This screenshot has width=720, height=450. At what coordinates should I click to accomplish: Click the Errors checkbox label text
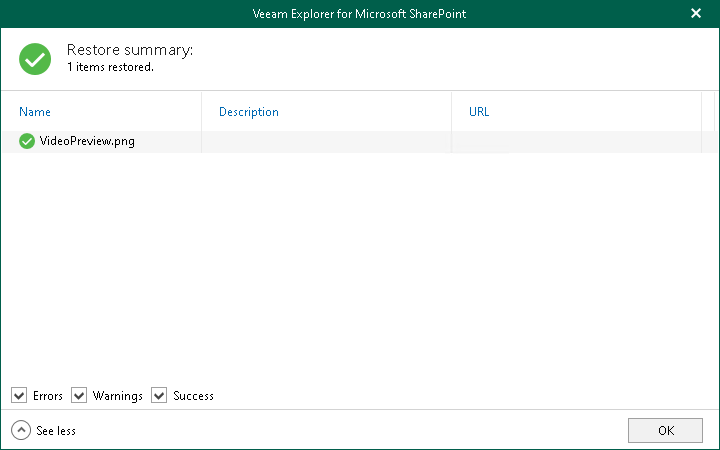point(48,396)
